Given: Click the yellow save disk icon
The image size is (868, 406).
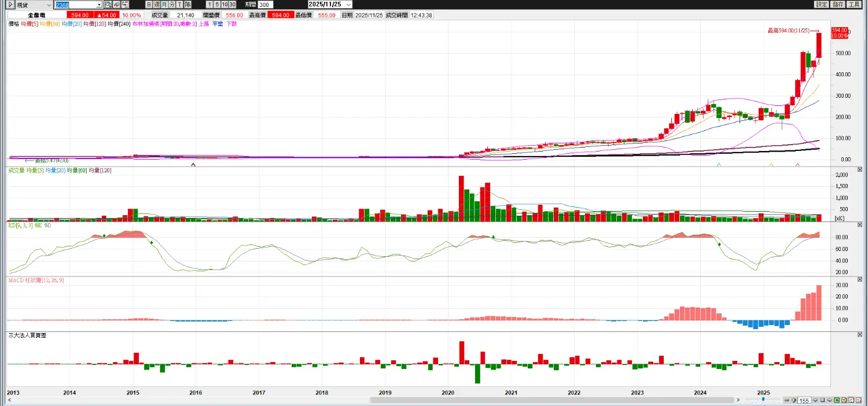Looking at the screenshot, I should [844, 400].
